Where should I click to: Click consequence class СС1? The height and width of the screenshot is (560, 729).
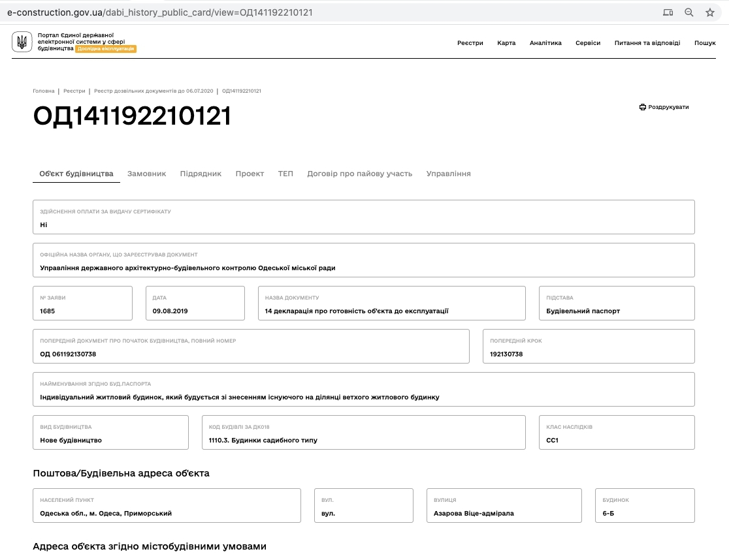click(x=553, y=440)
